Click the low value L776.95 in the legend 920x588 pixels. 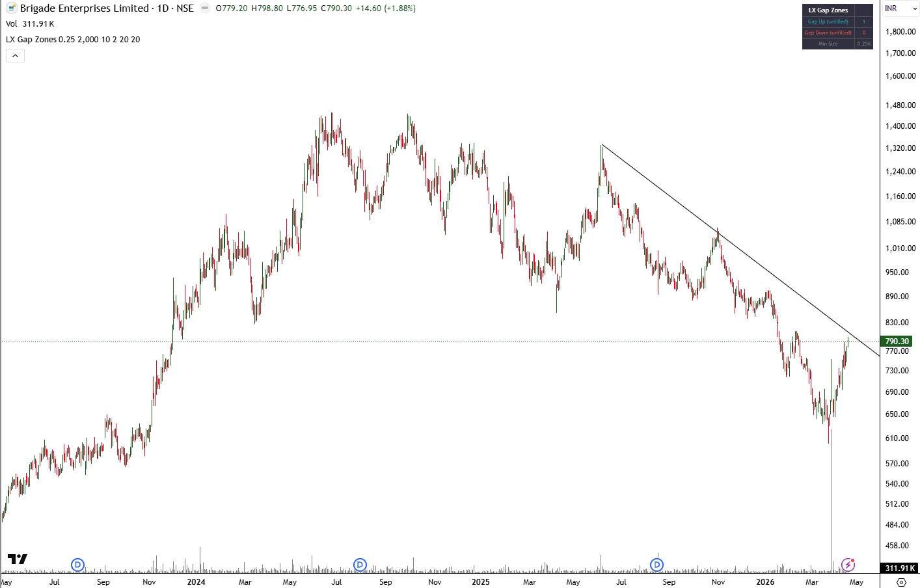[x=302, y=8]
